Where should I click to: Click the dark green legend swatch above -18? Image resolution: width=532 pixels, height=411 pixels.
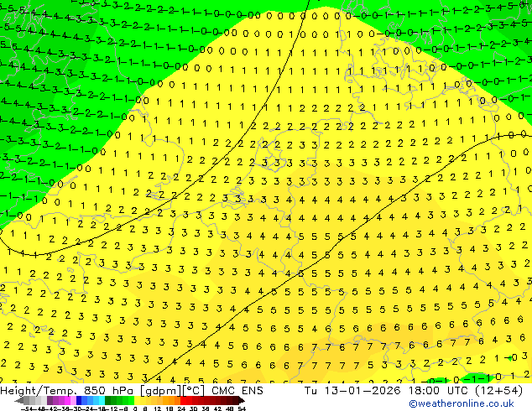108,400
